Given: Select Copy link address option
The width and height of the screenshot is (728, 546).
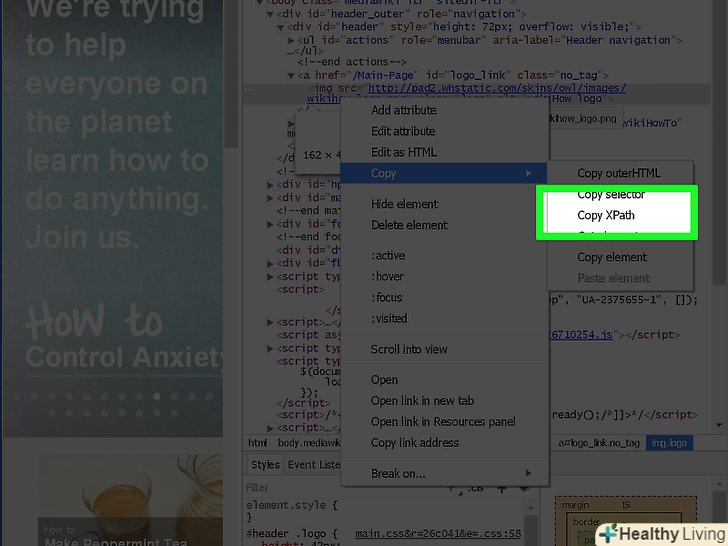Looking at the screenshot, I should tap(415, 443).
